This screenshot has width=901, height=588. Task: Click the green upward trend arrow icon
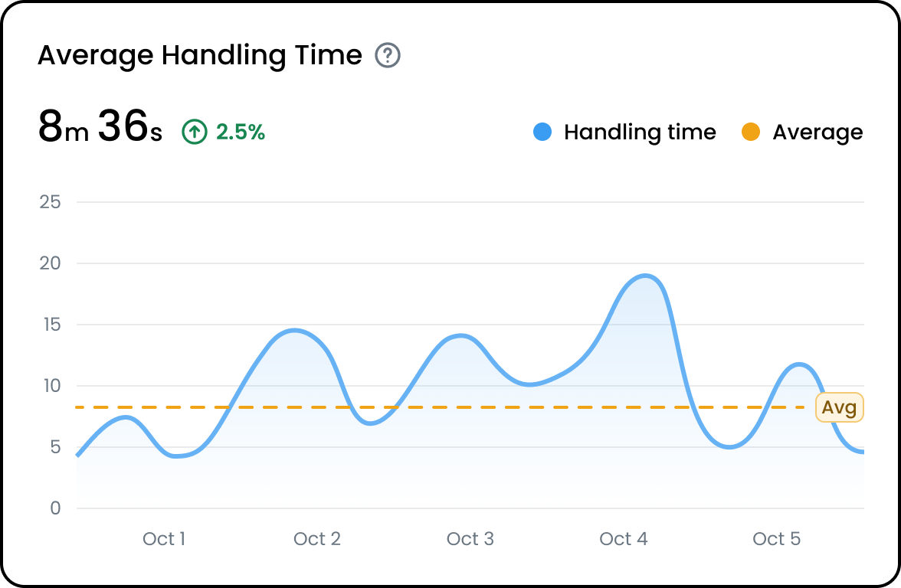(x=195, y=132)
